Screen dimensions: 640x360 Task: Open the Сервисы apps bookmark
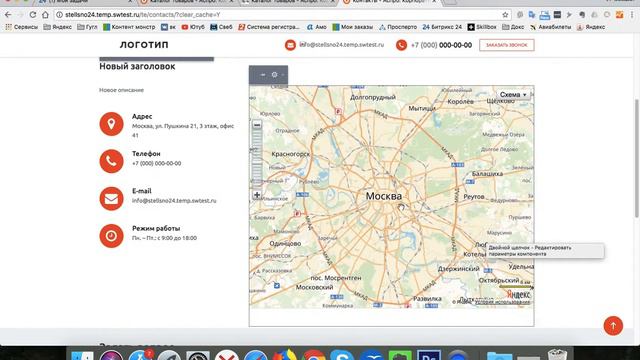tap(22, 27)
